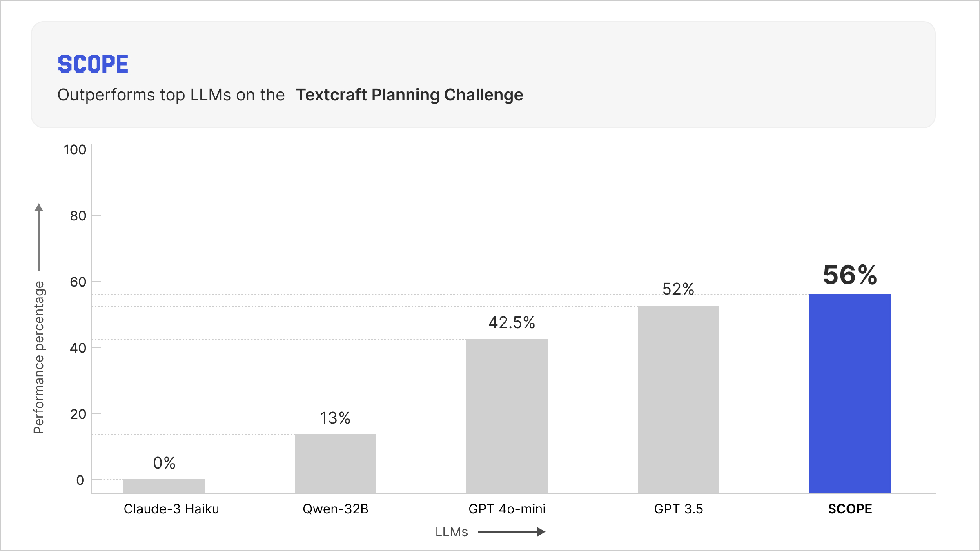This screenshot has width=980, height=551.
Task: Click the bold SCOPE x-axis label
Action: (x=850, y=509)
